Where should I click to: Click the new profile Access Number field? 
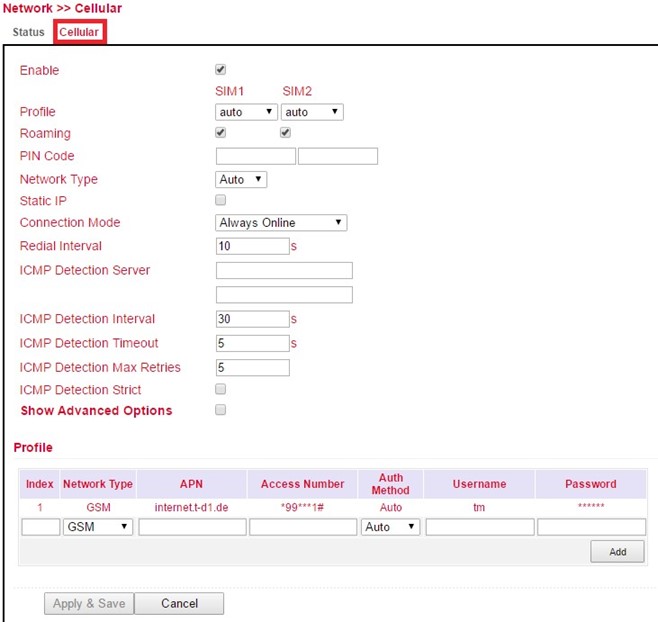303,527
